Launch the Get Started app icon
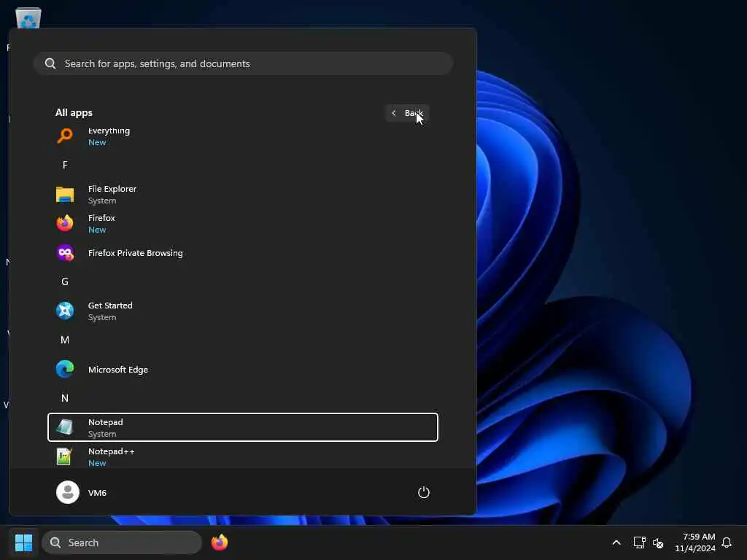Screen dimensions: 747x560 click(65, 311)
